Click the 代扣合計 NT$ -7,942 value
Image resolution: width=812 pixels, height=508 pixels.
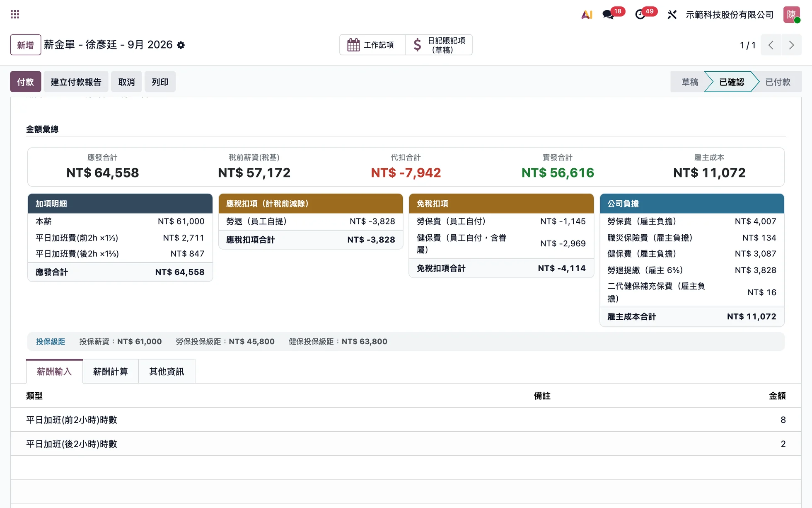coord(406,173)
